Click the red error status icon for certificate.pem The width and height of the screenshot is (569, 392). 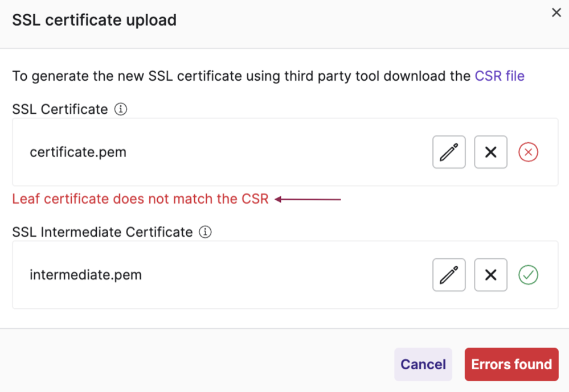coord(528,152)
